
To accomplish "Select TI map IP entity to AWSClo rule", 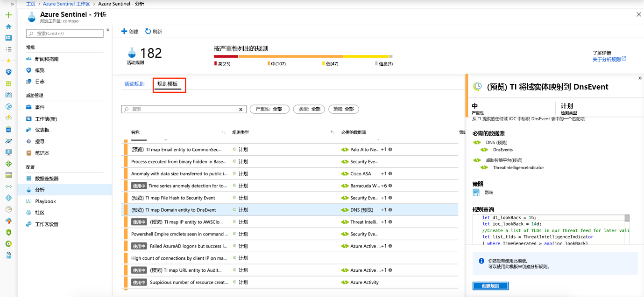I will coord(290,222).
